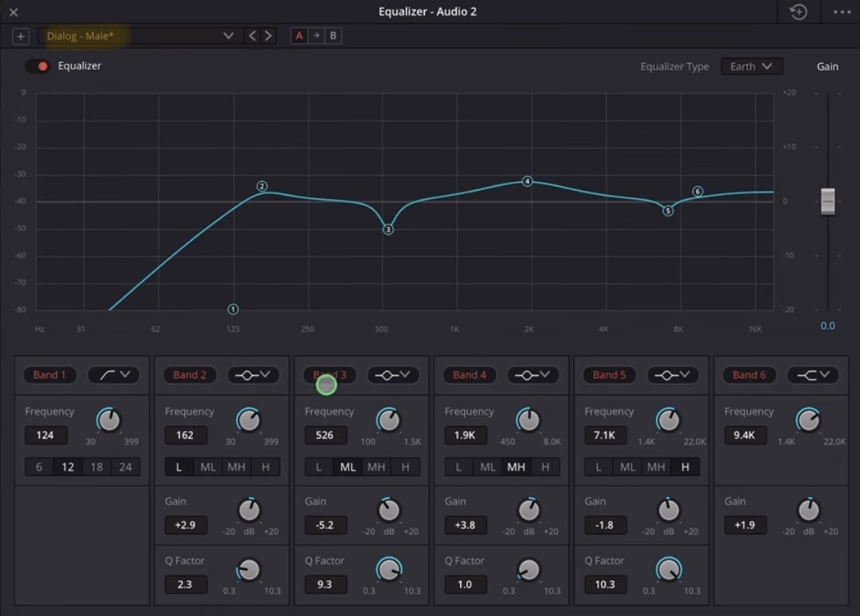Open the Equalizer Type Earth dropdown
860x616 pixels.
click(x=750, y=66)
